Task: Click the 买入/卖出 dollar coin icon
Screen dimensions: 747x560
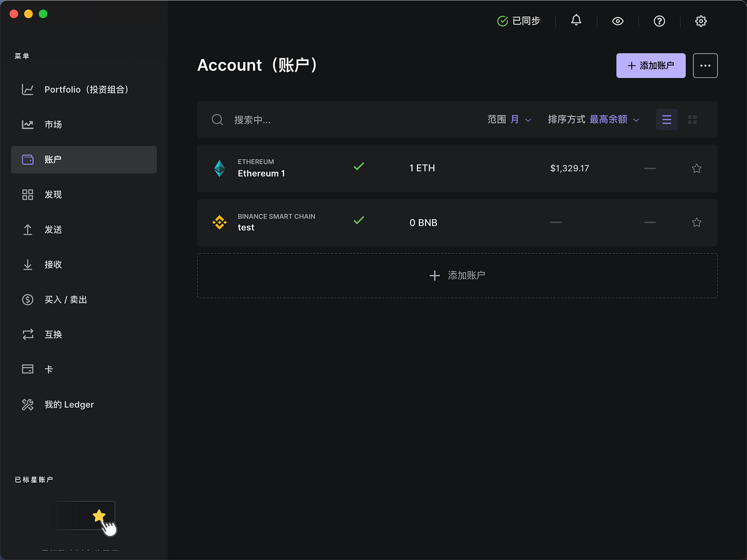Action: (28, 300)
